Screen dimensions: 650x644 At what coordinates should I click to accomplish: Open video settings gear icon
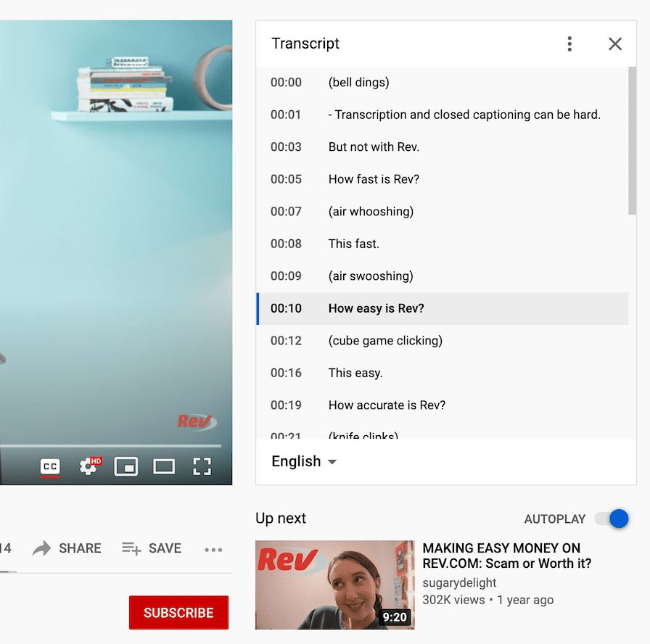point(90,466)
